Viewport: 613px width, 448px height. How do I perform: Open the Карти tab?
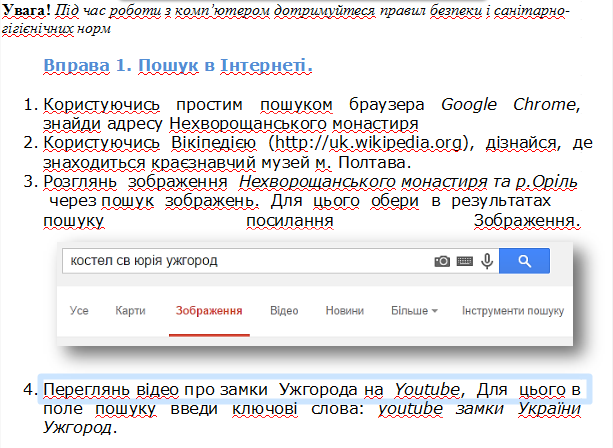(x=130, y=311)
